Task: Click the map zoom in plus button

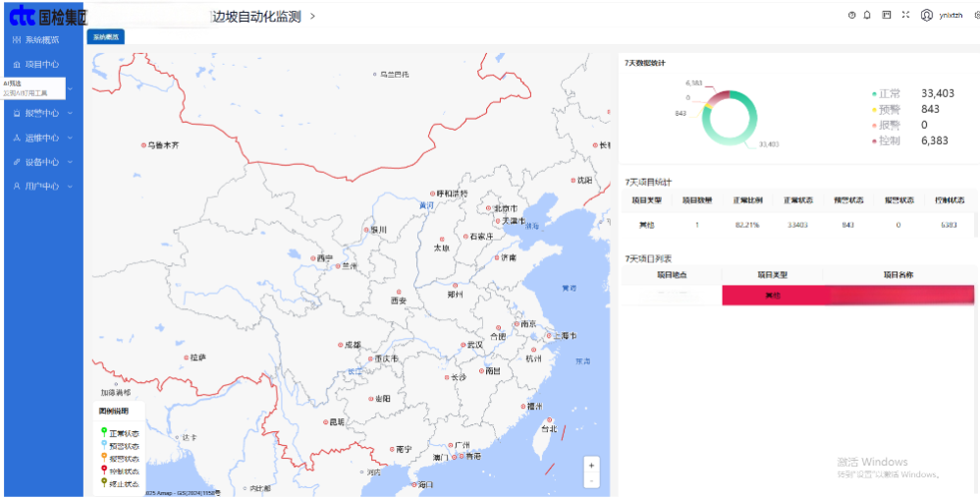Action: click(x=591, y=465)
